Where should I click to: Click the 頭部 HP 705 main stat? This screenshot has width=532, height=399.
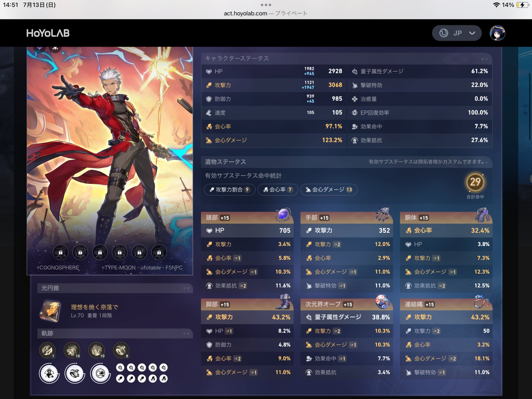pos(247,230)
